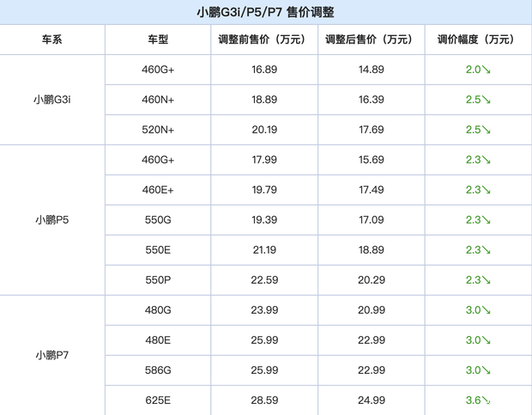Select the 小鹏P7 series cell
This screenshot has width=532, height=415.
[52, 355]
